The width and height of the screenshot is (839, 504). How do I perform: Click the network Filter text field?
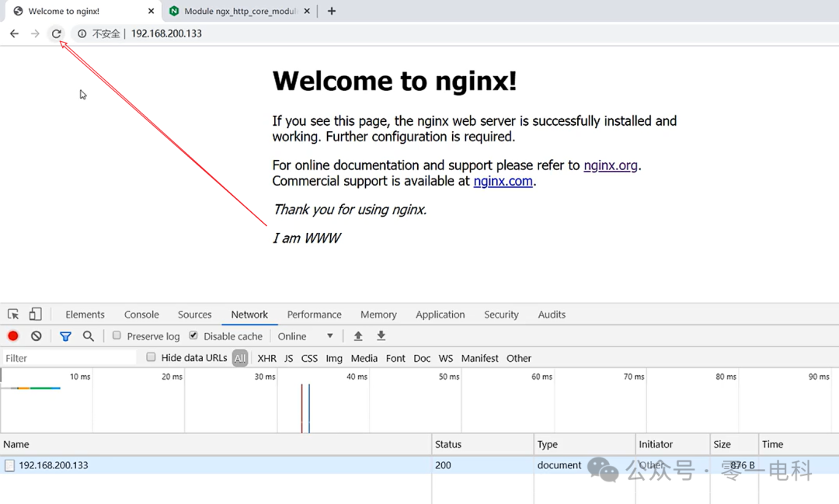coord(69,358)
